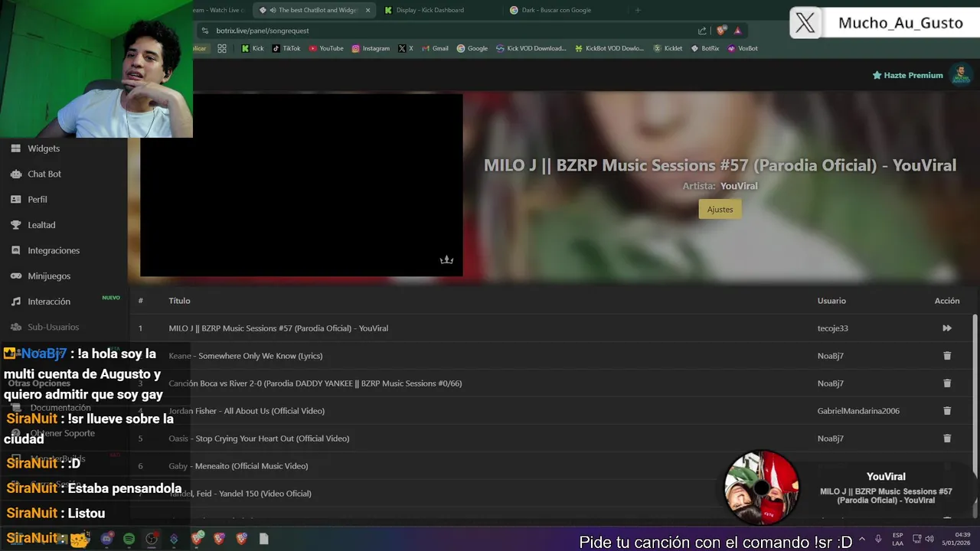This screenshot has width=980, height=551.
Task: Click the Brave Rewards triangle icon
Action: (737, 31)
